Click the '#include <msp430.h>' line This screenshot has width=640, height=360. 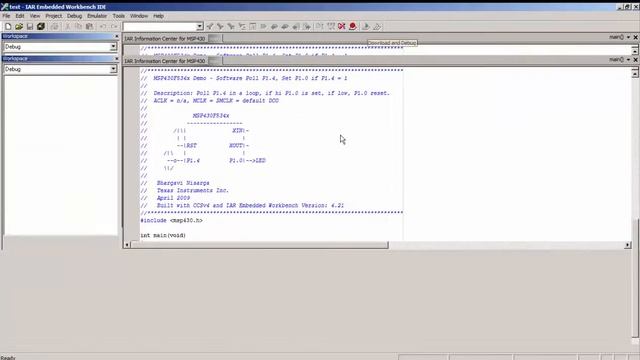[171, 220]
